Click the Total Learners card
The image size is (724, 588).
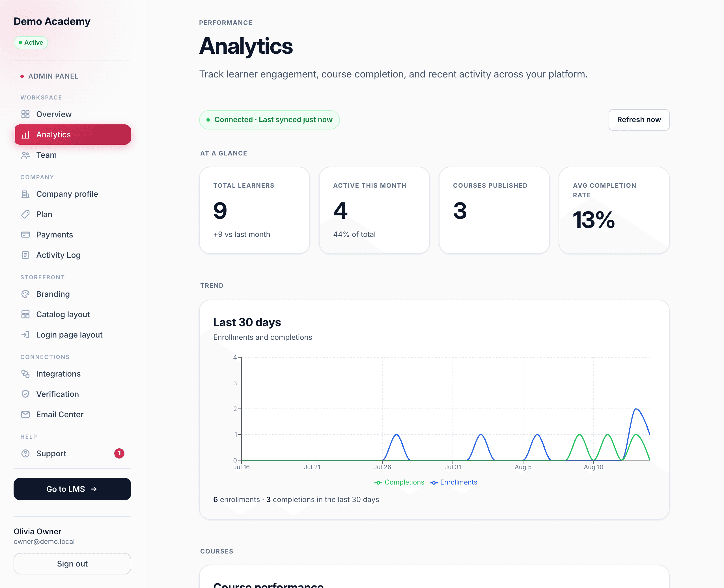coord(255,210)
